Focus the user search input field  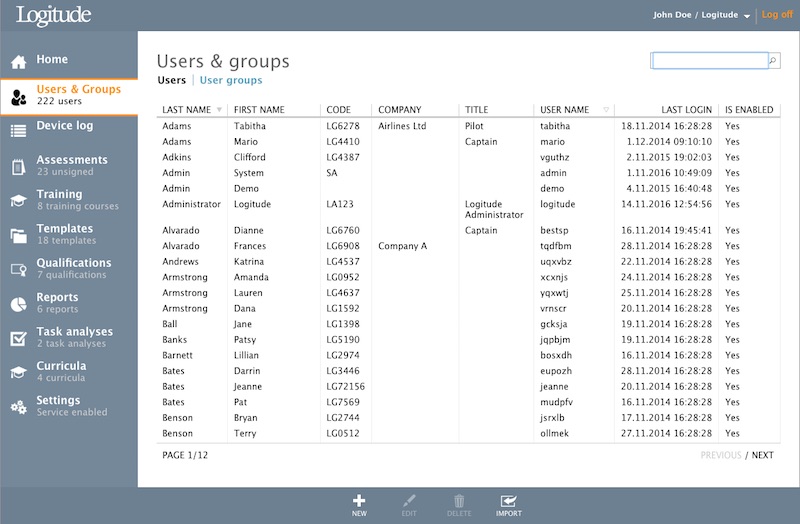click(x=710, y=61)
